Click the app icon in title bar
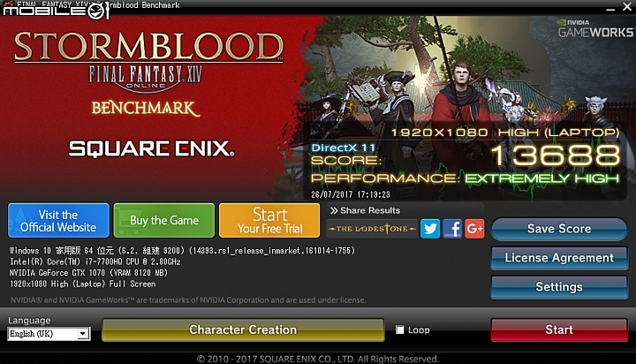636x364 pixels. tap(8, 4)
